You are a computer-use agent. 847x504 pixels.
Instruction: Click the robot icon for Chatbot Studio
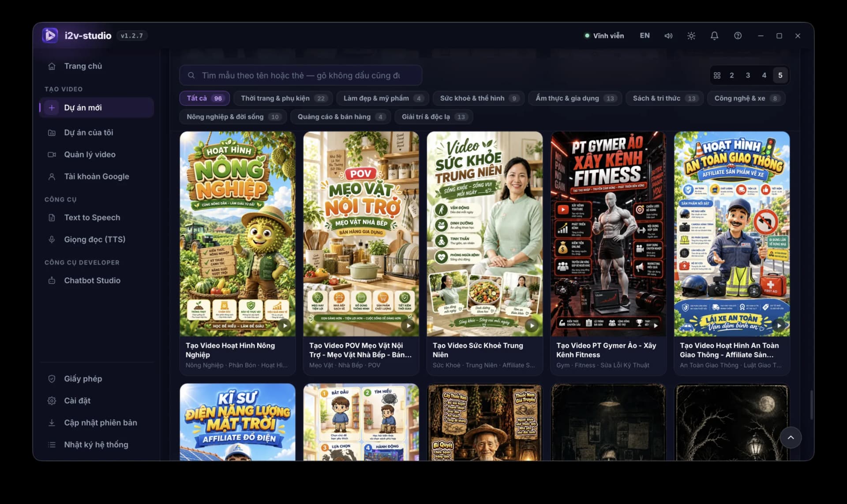[x=52, y=280]
